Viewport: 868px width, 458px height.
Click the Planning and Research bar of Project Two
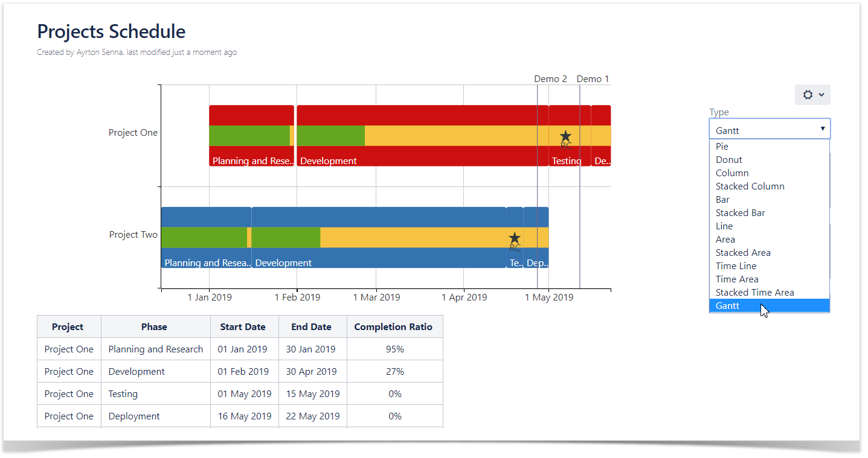205,235
